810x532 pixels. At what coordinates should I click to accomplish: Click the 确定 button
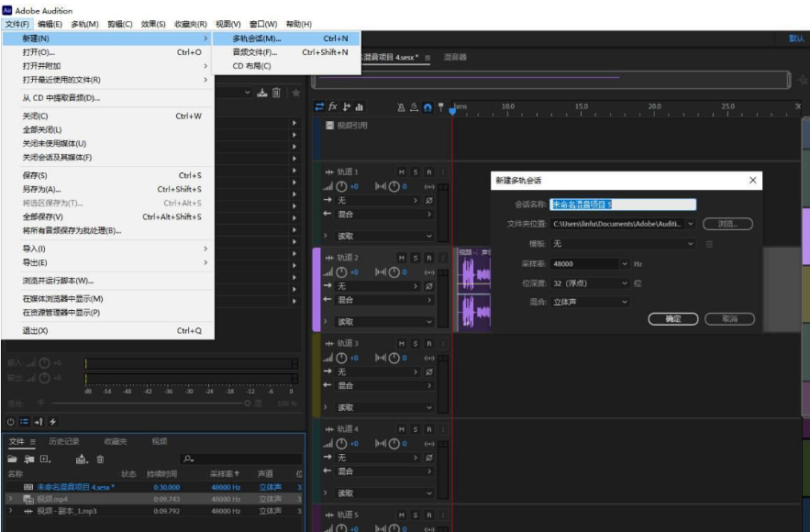tap(673, 319)
